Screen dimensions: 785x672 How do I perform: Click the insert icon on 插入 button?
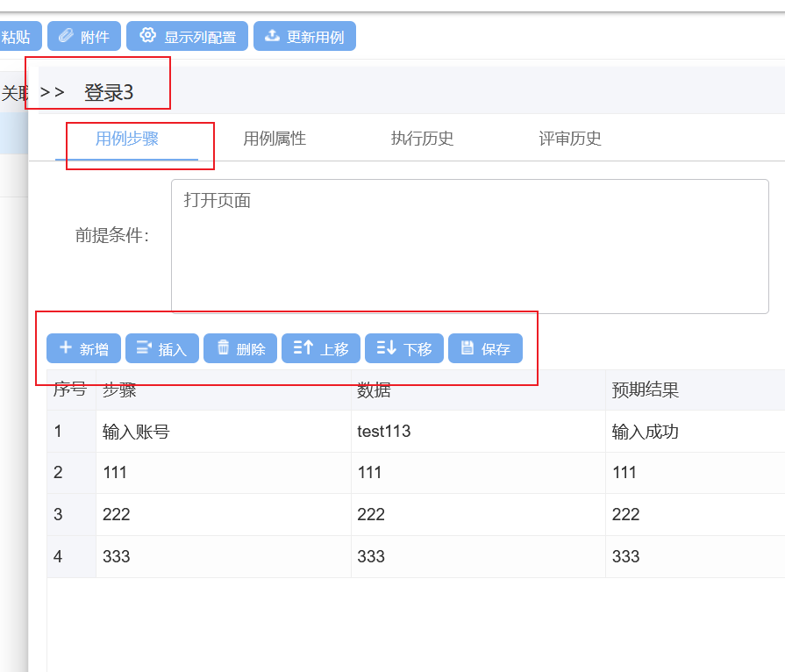click(144, 348)
